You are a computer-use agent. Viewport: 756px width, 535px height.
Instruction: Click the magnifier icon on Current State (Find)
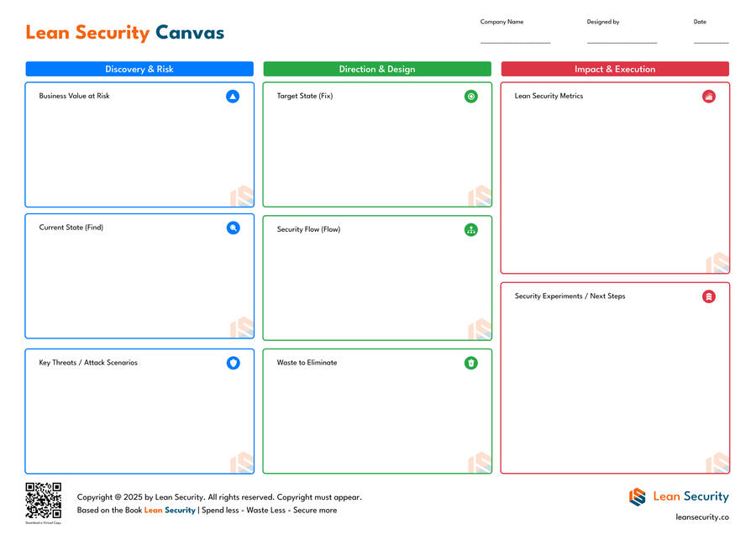pos(233,227)
